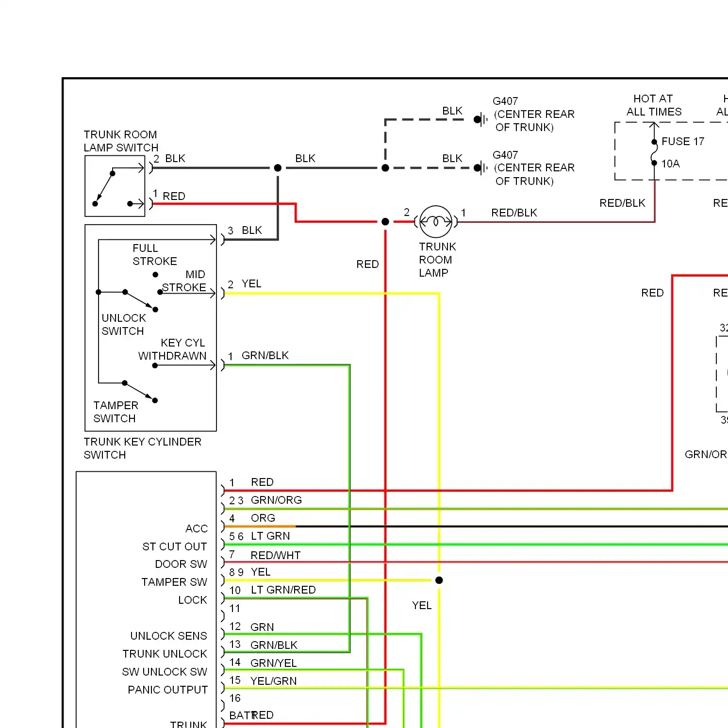Click the yellow wire junction dot near pin 8 9
The height and width of the screenshot is (728, 728).
click(439, 580)
